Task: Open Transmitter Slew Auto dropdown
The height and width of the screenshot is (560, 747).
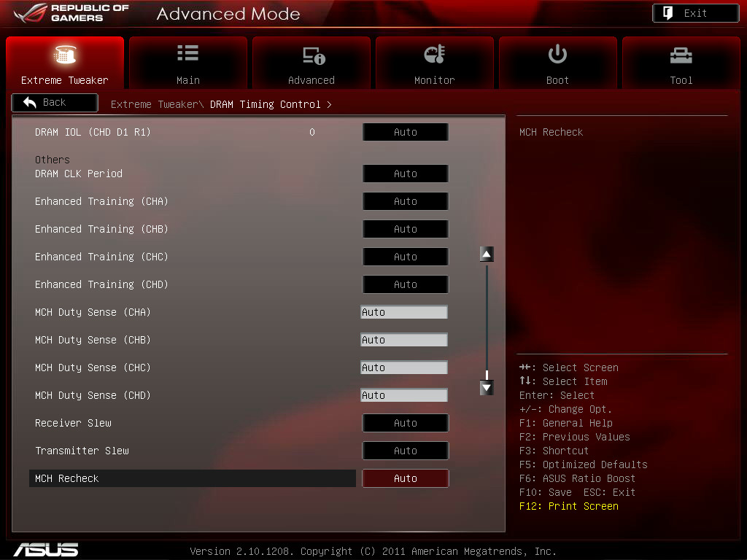Action: point(406,450)
